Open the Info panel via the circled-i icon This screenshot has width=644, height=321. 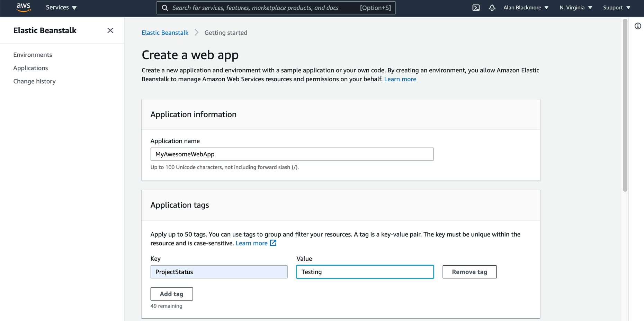pos(638,26)
